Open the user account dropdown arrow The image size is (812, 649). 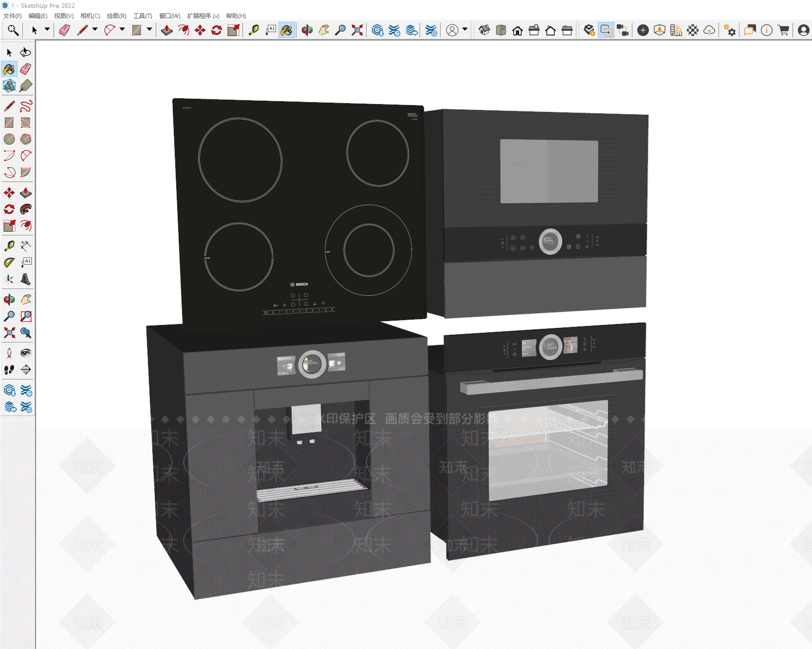(465, 30)
